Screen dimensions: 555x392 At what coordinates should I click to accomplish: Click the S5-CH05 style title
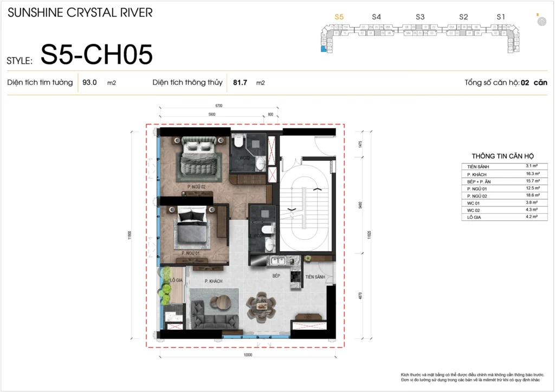(x=96, y=55)
